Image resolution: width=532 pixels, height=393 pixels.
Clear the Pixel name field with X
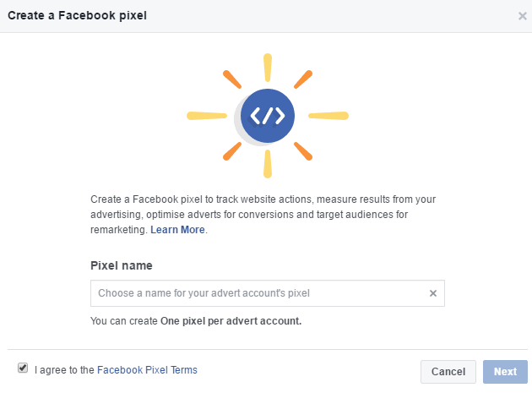(433, 293)
